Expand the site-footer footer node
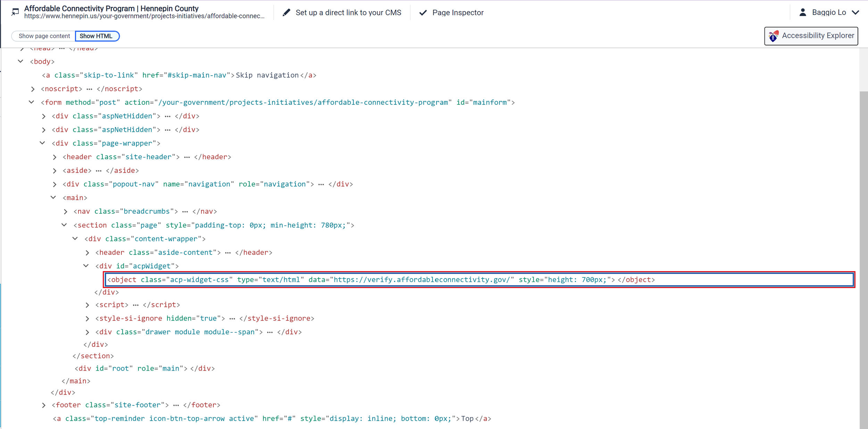Screen dimensions: 868x429 point(43,405)
